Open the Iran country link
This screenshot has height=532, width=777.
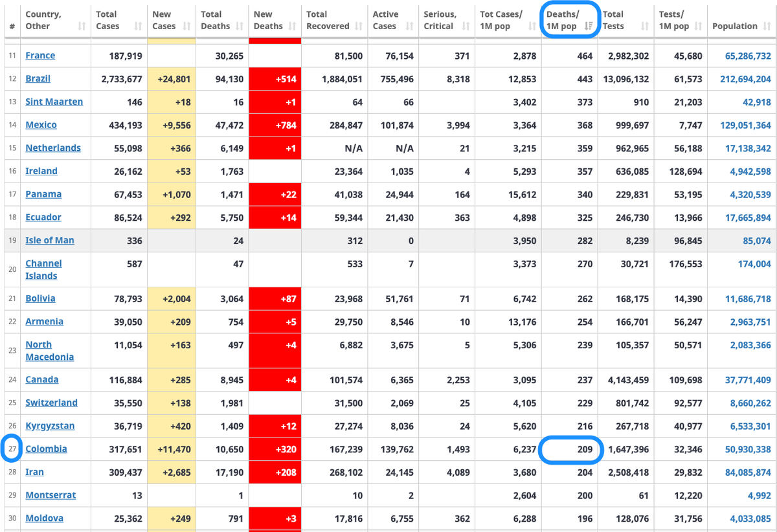pos(34,472)
